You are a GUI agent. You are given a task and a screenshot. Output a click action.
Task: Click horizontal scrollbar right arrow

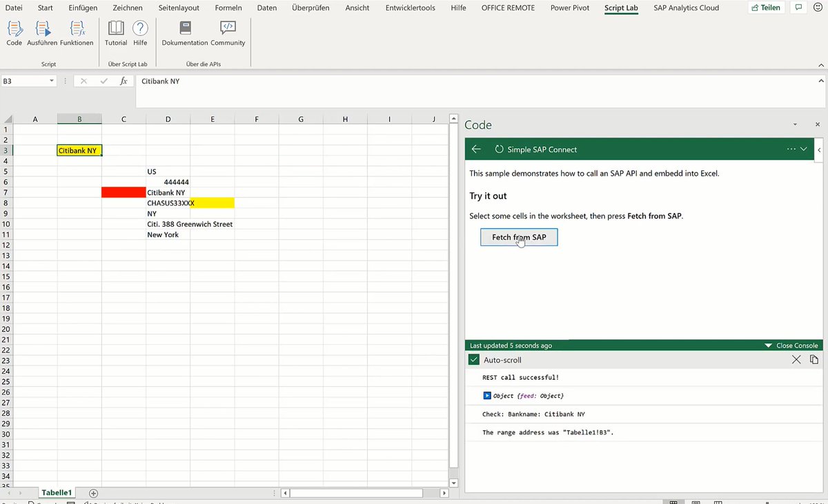445,494
